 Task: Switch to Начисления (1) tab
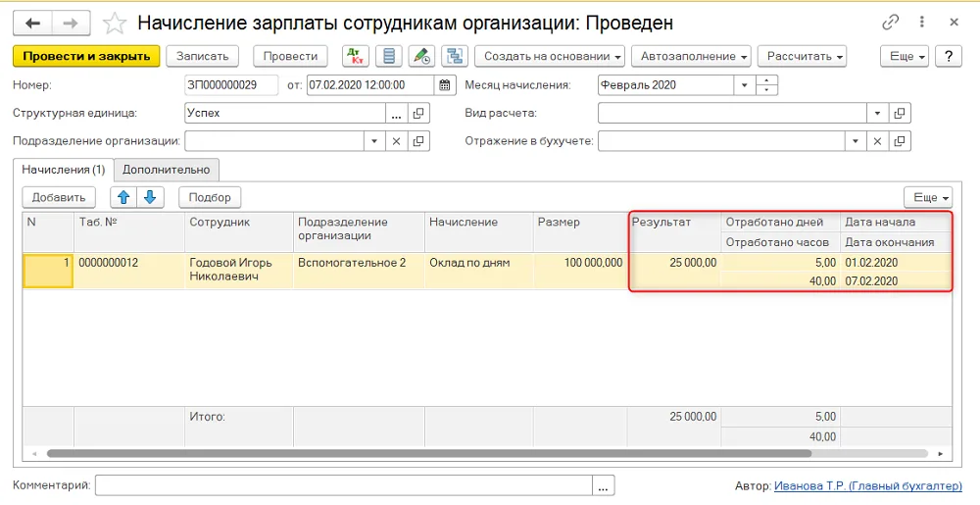[x=63, y=170]
